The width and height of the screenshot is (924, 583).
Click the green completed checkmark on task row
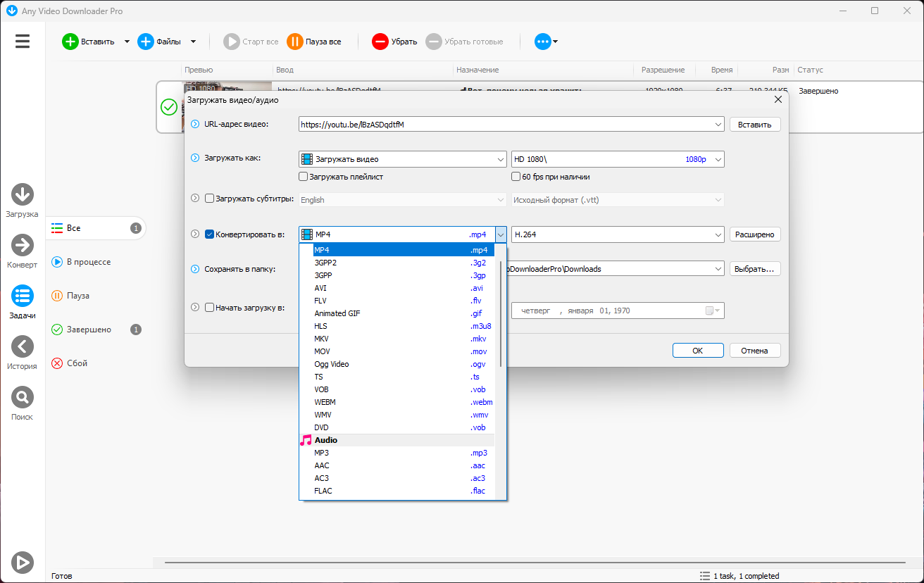(169, 107)
